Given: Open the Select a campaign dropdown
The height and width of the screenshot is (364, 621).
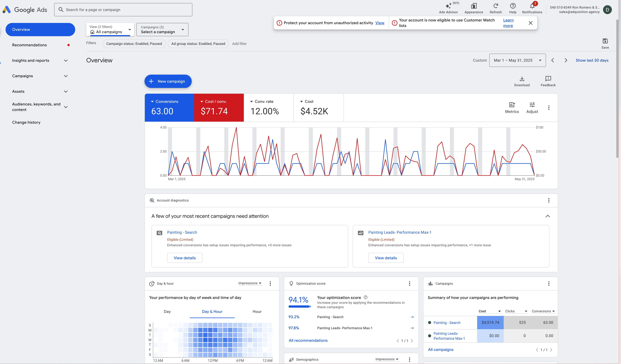Looking at the screenshot, I should [x=162, y=30].
